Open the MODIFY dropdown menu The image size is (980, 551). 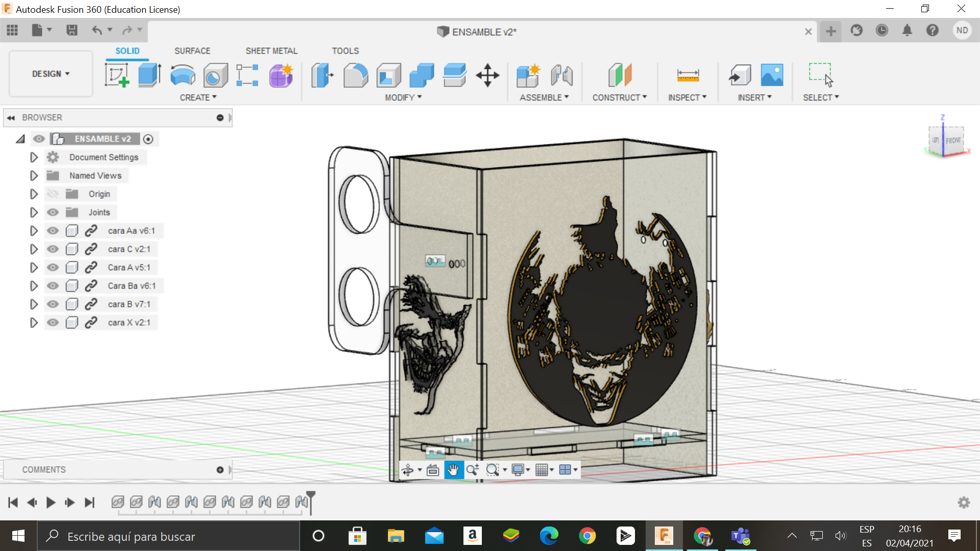[x=403, y=97]
